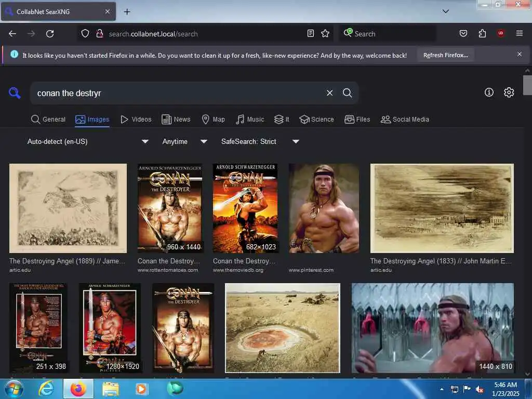Image resolution: width=532 pixels, height=399 pixels.
Task: Click Refresh Firefox button
Action: 445,55
